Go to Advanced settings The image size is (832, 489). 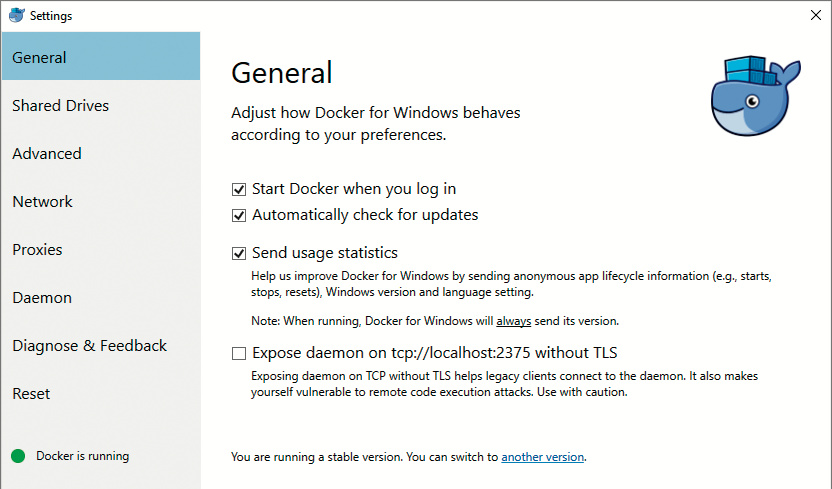(47, 154)
